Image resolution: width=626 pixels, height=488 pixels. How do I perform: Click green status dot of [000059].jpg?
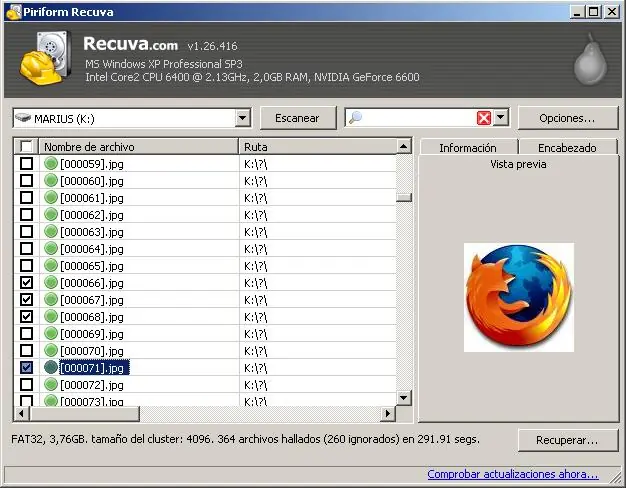pos(51,163)
